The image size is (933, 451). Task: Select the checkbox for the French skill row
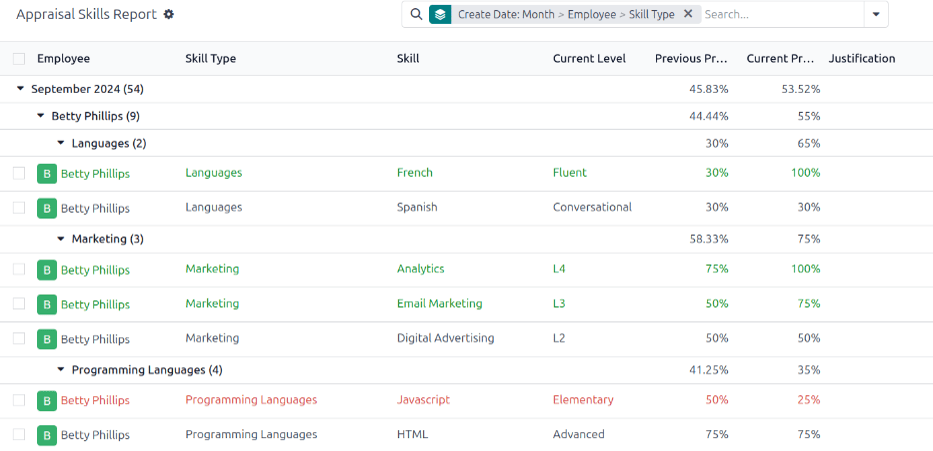pyautogui.click(x=19, y=174)
